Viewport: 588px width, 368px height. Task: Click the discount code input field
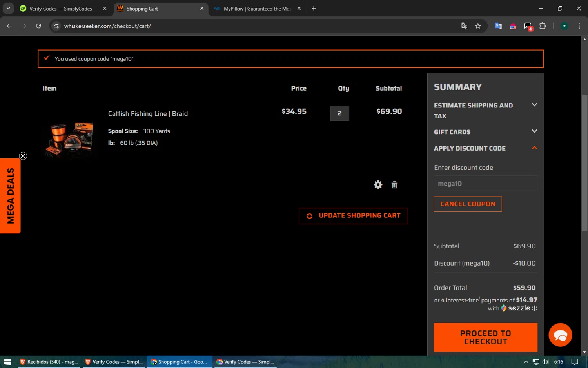[485, 183]
